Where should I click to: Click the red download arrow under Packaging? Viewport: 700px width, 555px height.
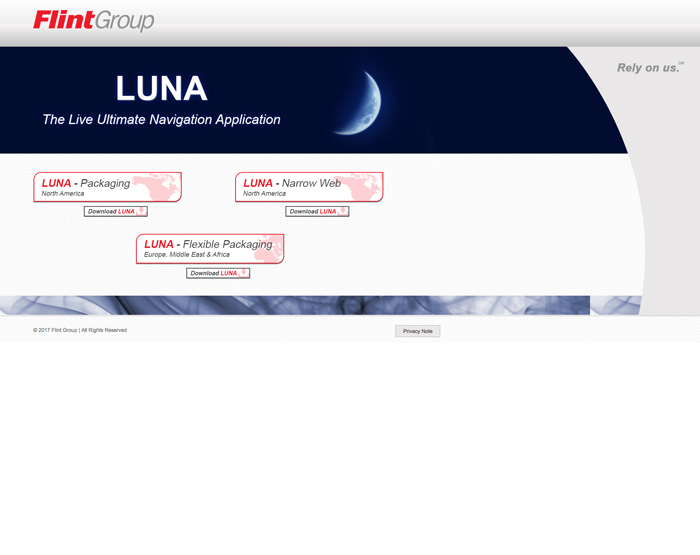(x=141, y=211)
